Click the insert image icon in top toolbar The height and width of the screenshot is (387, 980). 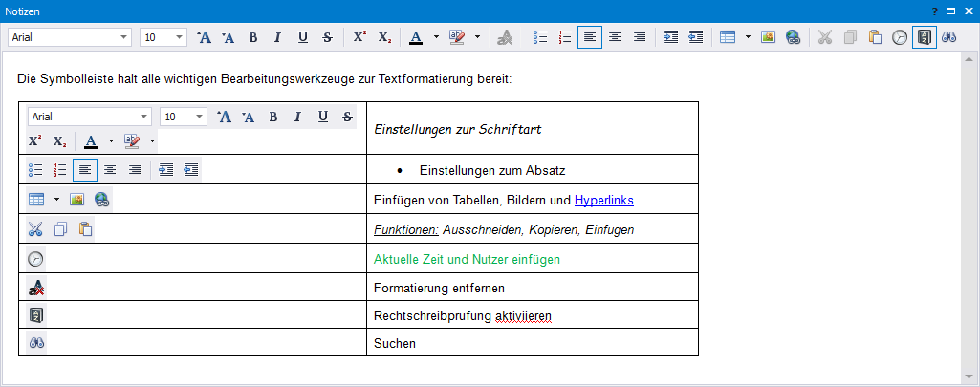click(x=768, y=37)
